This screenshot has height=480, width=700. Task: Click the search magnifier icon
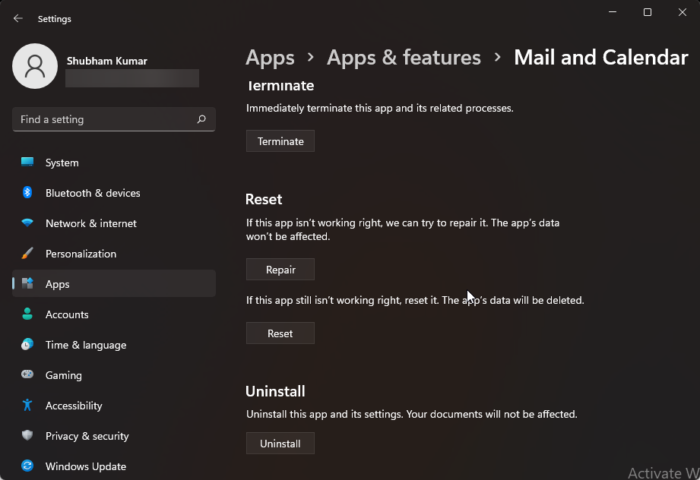(201, 119)
